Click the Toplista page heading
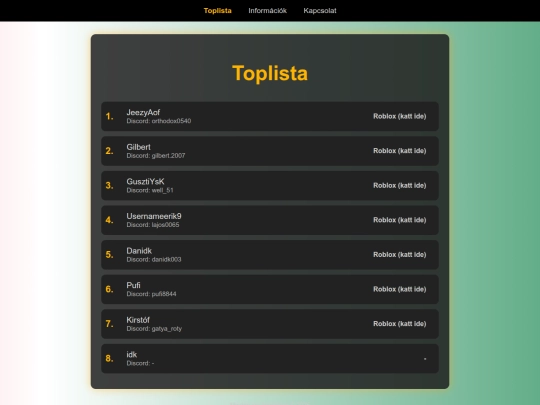540x405 pixels. click(x=270, y=73)
